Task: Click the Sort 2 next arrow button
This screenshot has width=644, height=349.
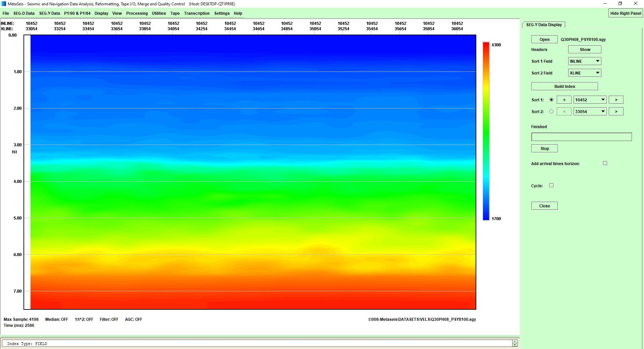Action: (x=616, y=112)
